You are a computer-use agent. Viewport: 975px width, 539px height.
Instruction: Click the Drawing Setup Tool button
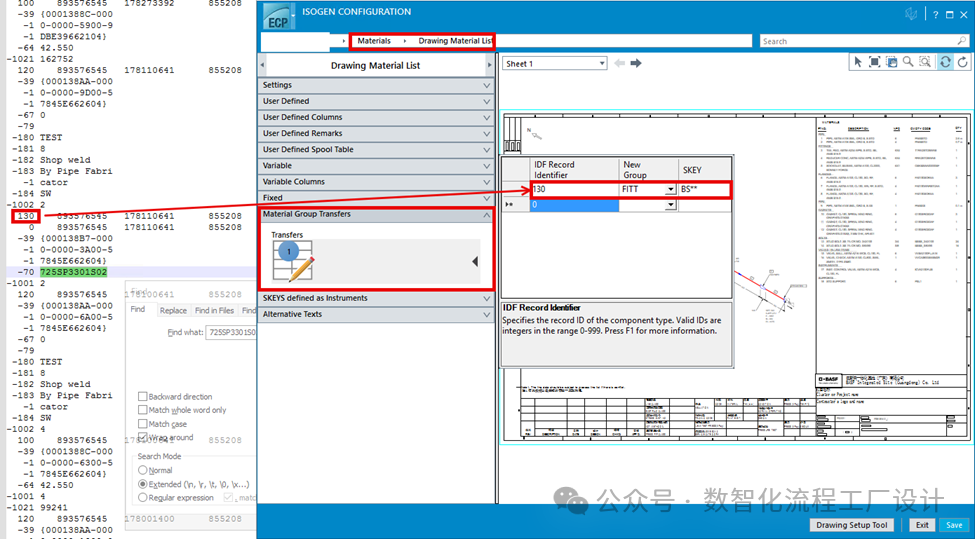[851, 525]
